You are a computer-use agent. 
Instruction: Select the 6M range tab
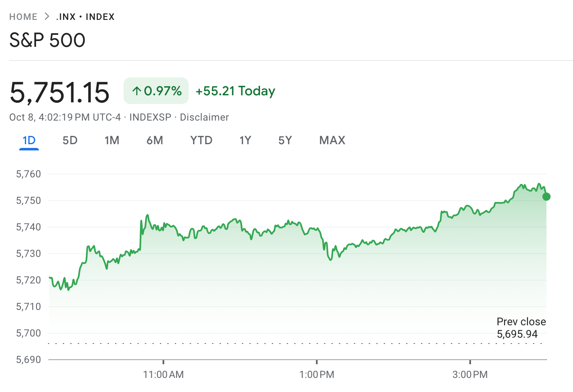155,140
